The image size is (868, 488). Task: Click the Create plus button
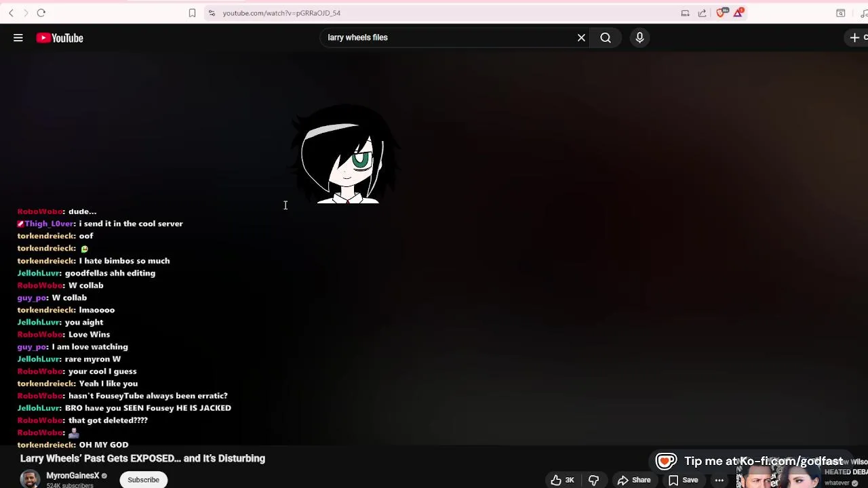pos(857,38)
